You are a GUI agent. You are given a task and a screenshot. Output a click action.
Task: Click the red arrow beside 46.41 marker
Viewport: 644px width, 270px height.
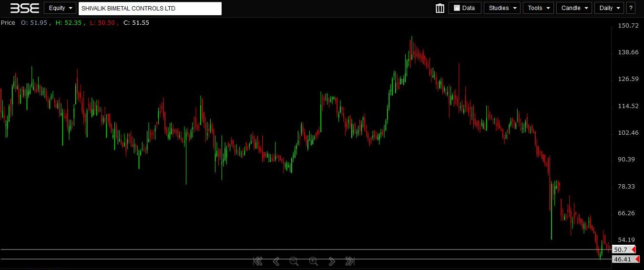click(x=636, y=260)
